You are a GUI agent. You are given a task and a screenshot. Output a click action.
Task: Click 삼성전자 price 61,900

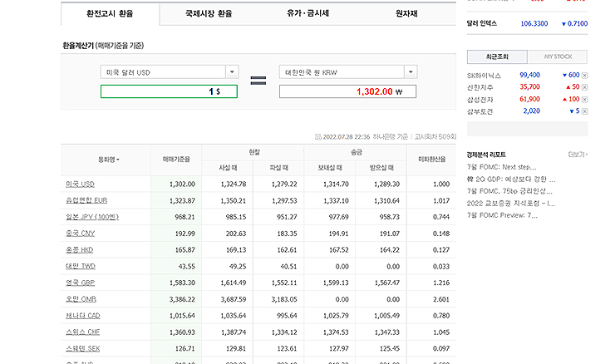coord(530,99)
